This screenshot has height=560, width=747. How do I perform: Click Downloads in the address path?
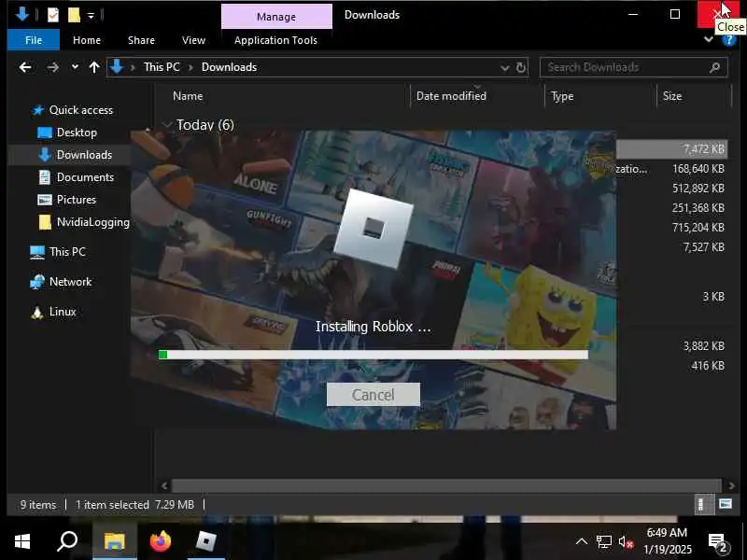coord(229,67)
